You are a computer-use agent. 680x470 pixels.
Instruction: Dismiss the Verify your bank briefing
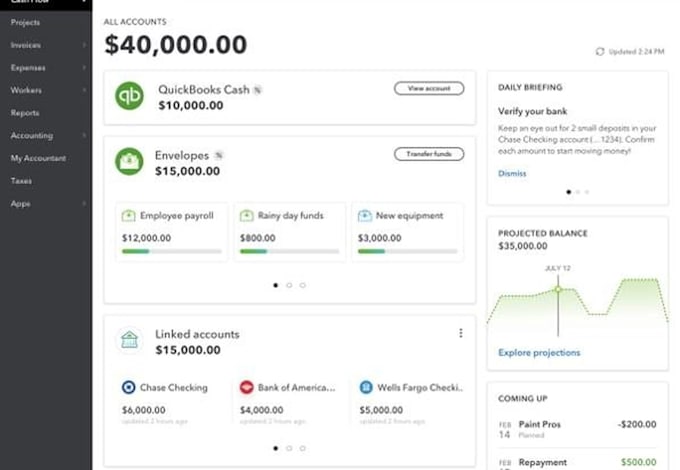tap(512, 173)
